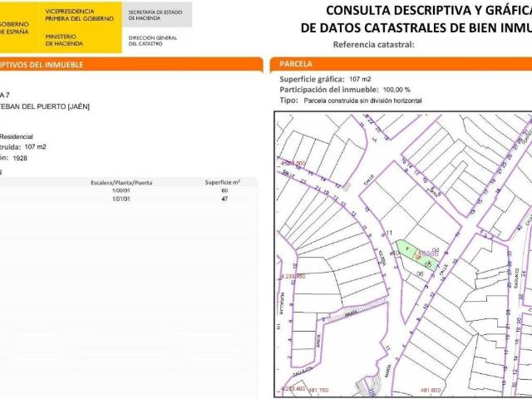This screenshot has width=532, height=399.
Task: Click the Referencia catastral label
Action: tap(372, 43)
